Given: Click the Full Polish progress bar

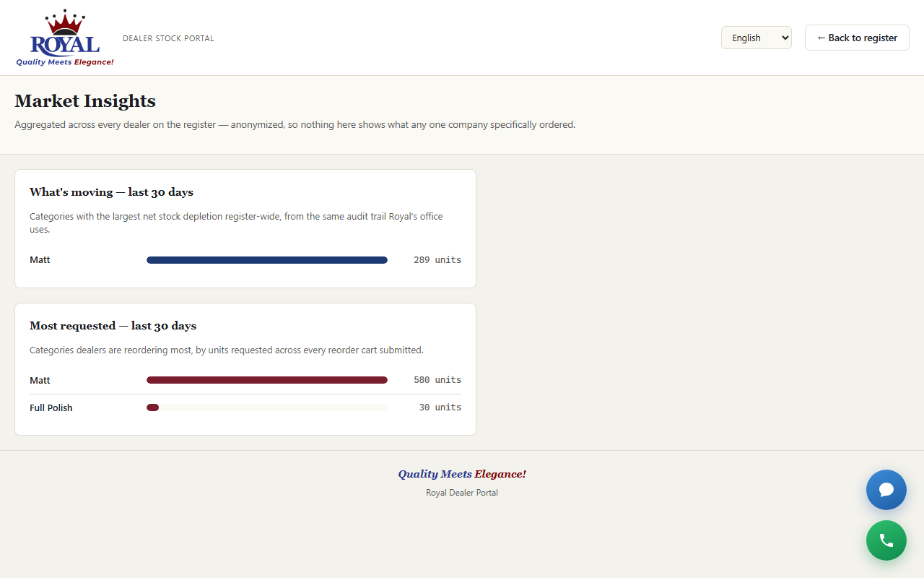Looking at the screenshot, I should pos(267,407).
